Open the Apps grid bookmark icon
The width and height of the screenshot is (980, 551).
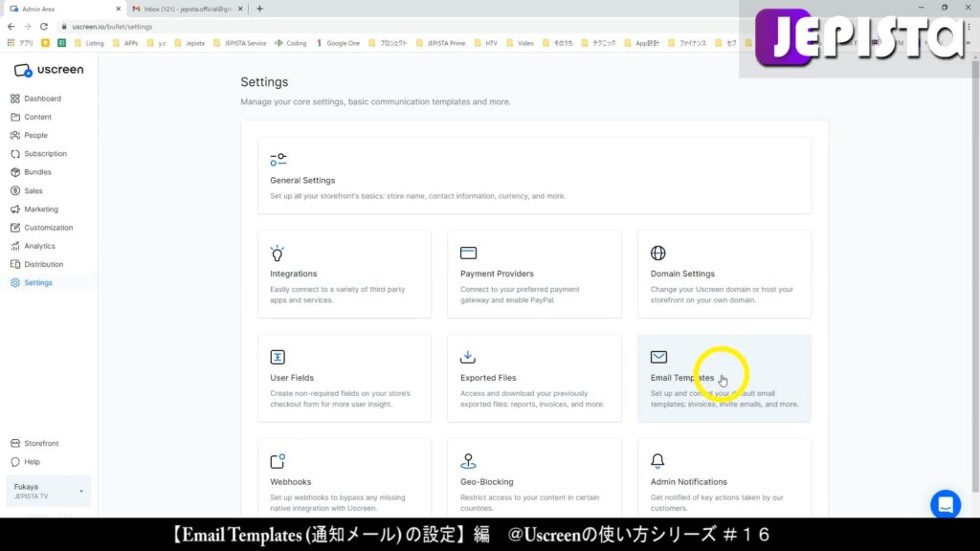pyautogui.click(x=11, y=43)
